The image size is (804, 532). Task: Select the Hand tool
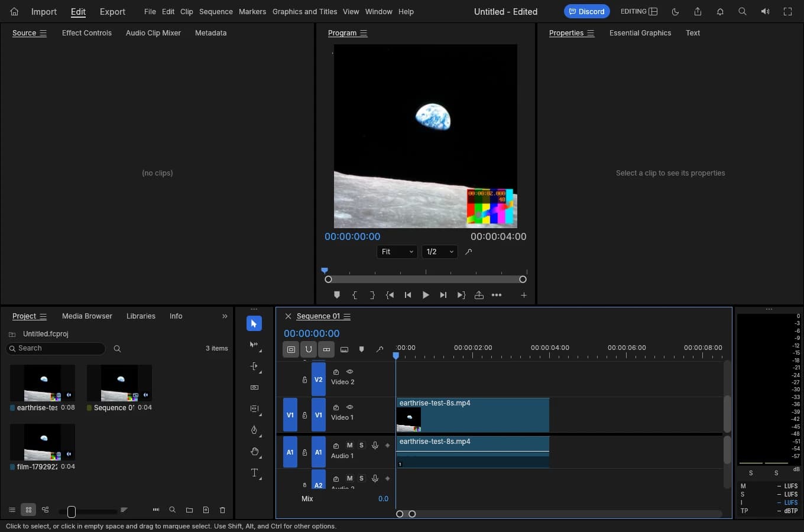click(x=254, y=452)
